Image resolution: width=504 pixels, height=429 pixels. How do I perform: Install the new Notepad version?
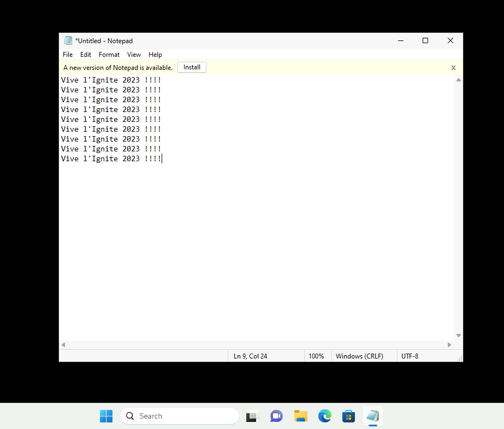[192, 67]
